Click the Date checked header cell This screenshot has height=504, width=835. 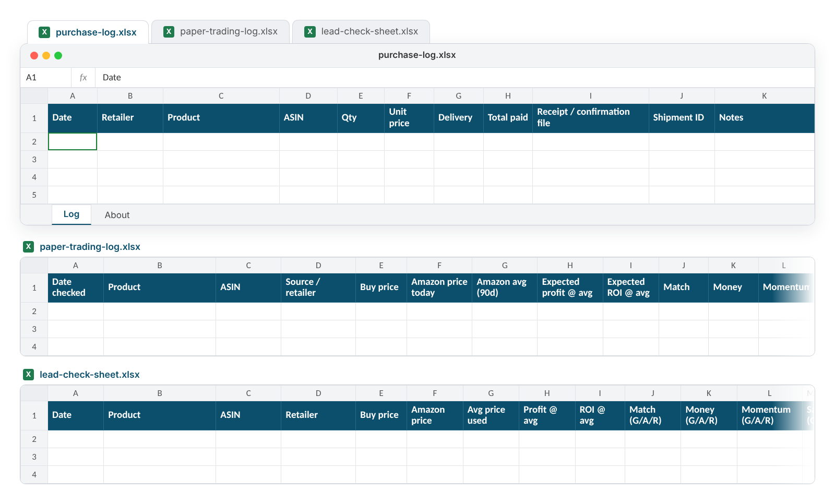(x=76, y=287)
